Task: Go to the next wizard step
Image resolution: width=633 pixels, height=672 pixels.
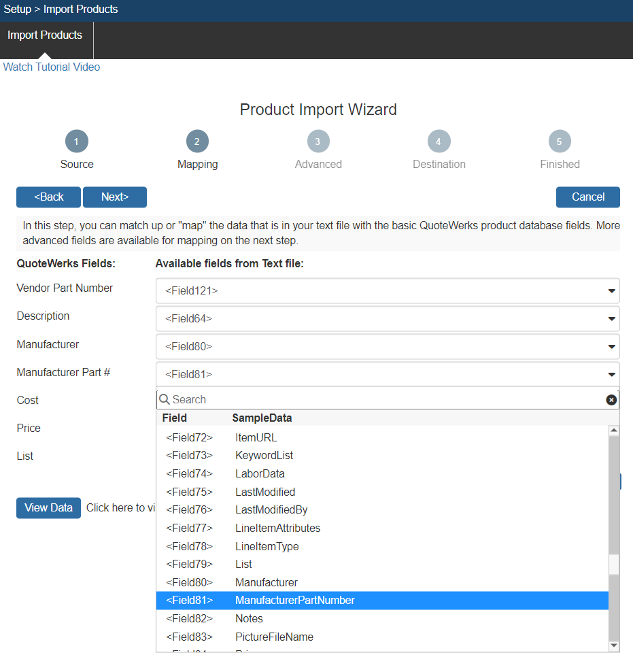Action: pyautogui.click(x=115, y=197)
